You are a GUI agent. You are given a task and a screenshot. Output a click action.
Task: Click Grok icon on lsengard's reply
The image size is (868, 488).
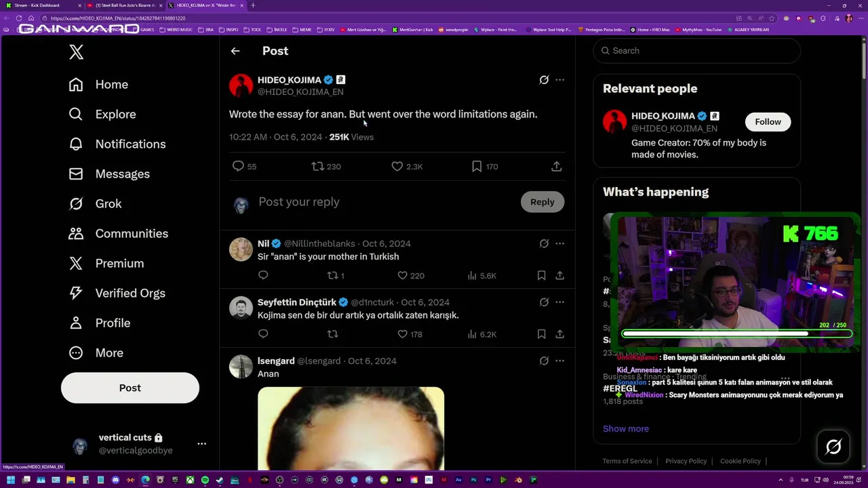point(544,361)
